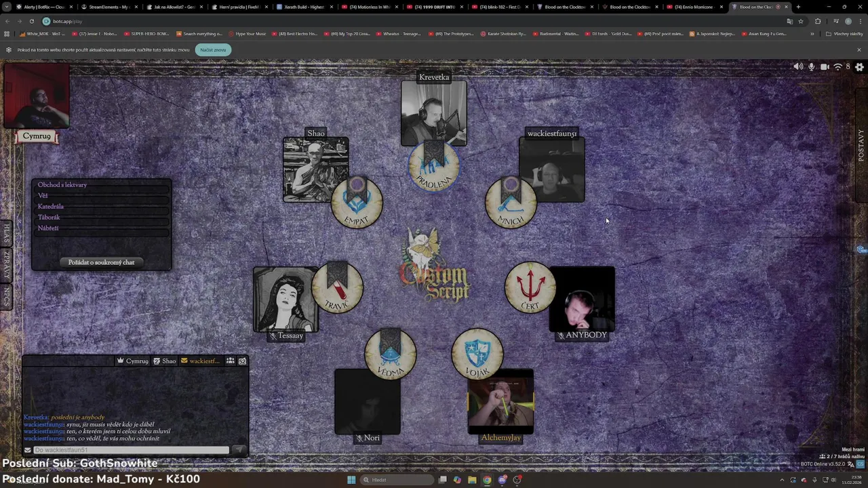Reload the page in Chrome toolbar

[x=31, y=21]
